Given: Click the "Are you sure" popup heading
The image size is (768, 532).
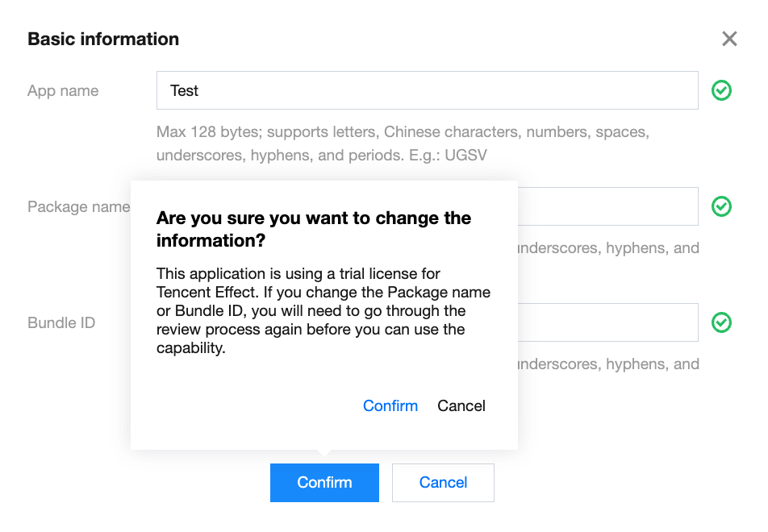Looking at the screenshot, I should coord(314,229).
